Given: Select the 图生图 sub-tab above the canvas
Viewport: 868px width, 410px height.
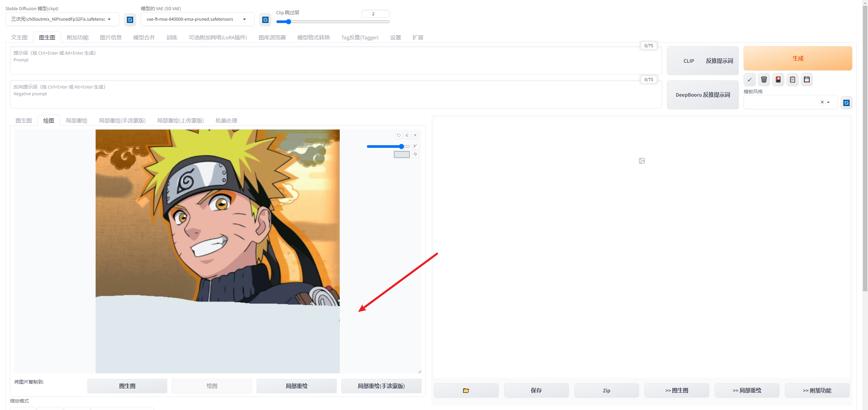Looking at the screenshot, I should pos(24,121).
